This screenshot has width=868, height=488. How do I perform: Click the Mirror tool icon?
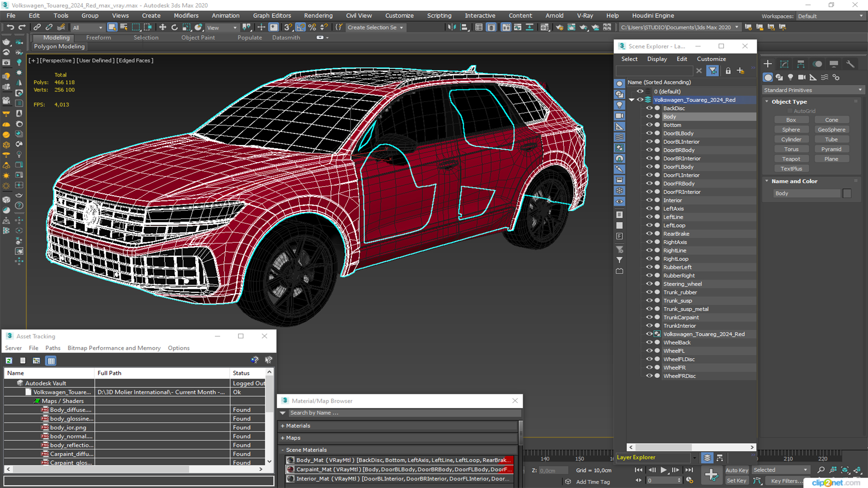[x=452, y=28]
